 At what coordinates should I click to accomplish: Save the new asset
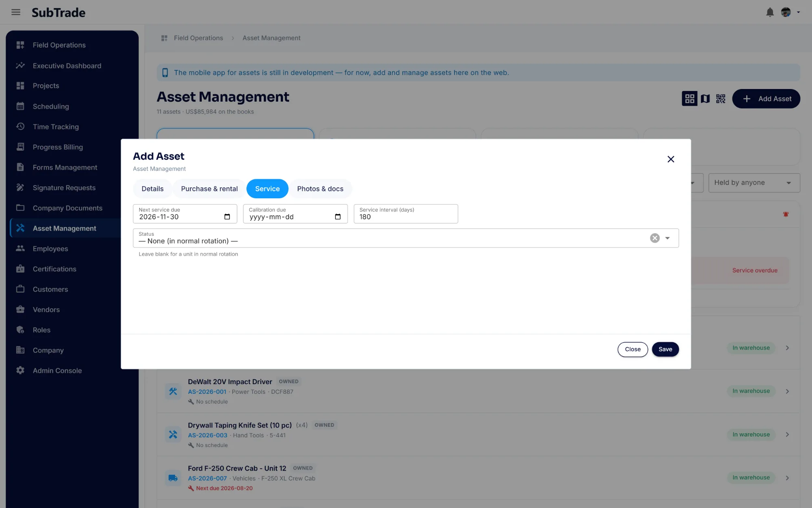(665, 349)
